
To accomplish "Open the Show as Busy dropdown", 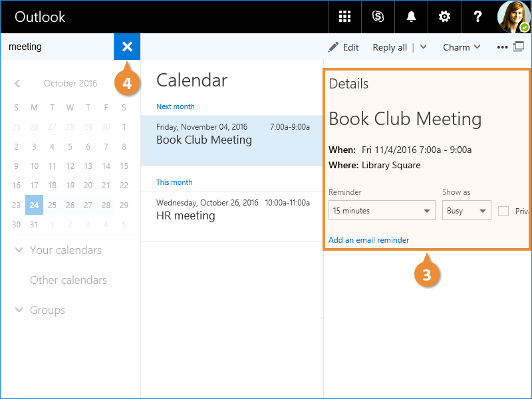I will 466,211.
